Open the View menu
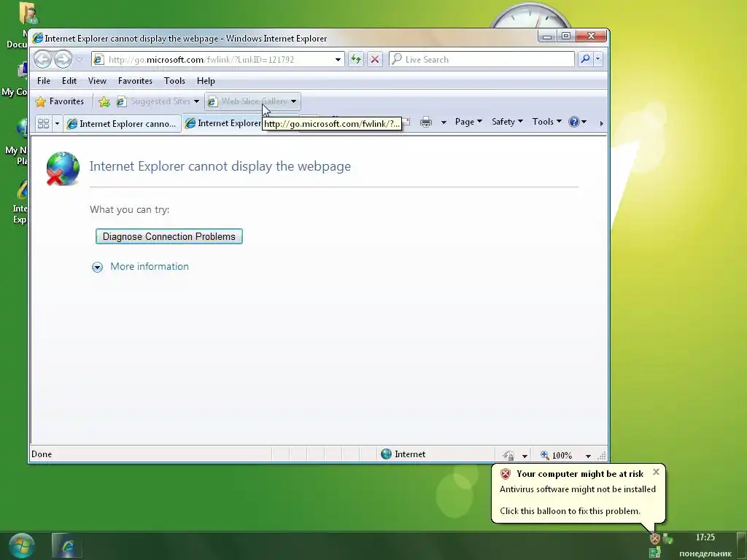This screenshot has width=747, height=560. point(97,80)
